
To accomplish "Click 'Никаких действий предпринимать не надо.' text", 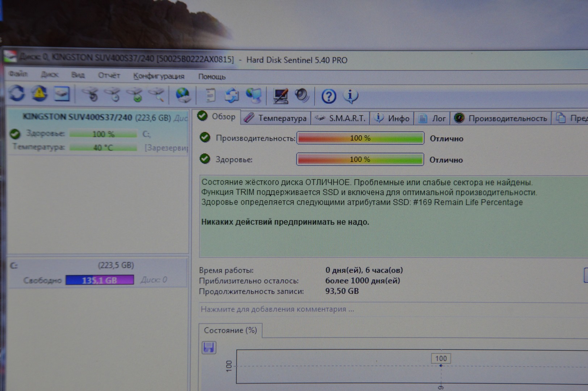I will pyautogui.click(x=285, y=222).
